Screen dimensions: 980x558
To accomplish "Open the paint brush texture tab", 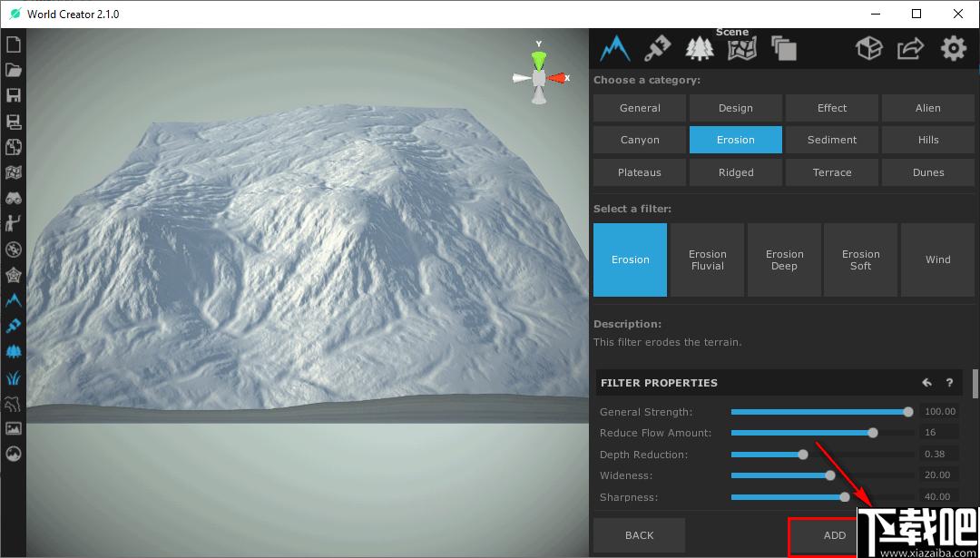I will tap(658, 48).
